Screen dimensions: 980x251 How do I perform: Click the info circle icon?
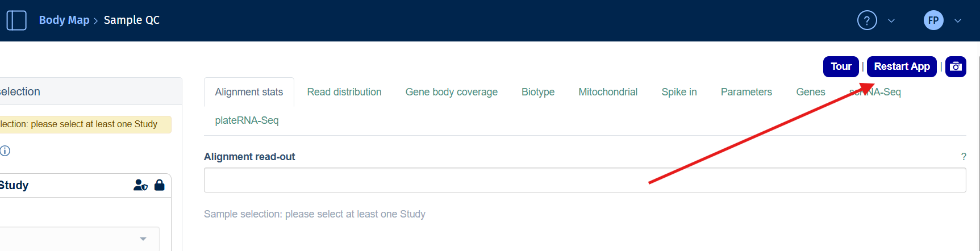(x=5, y=150)
